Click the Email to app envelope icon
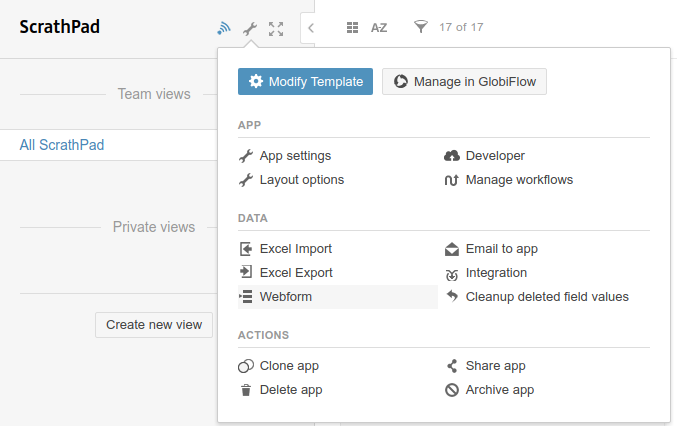Viewport: 677px width, 426px height. 452,249
